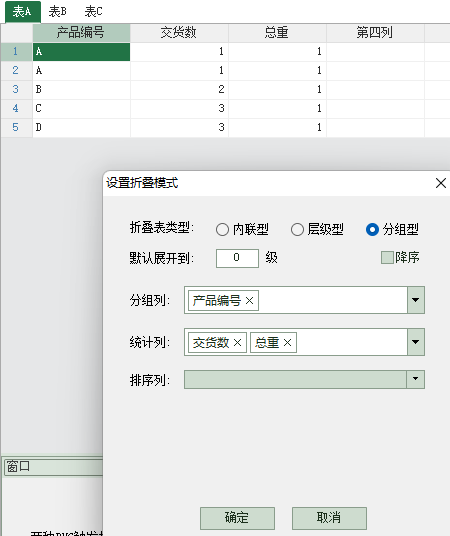Remove the 产品编号 tag from 分组列
This screenshot has width=450, height=536.
tap(249, 301)
